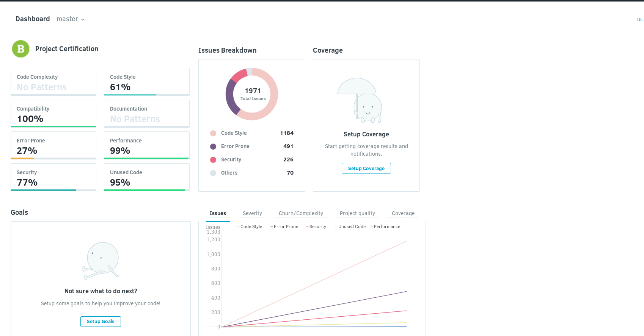Select Error Prone in Issues Breakdown list

coord(235,146)
